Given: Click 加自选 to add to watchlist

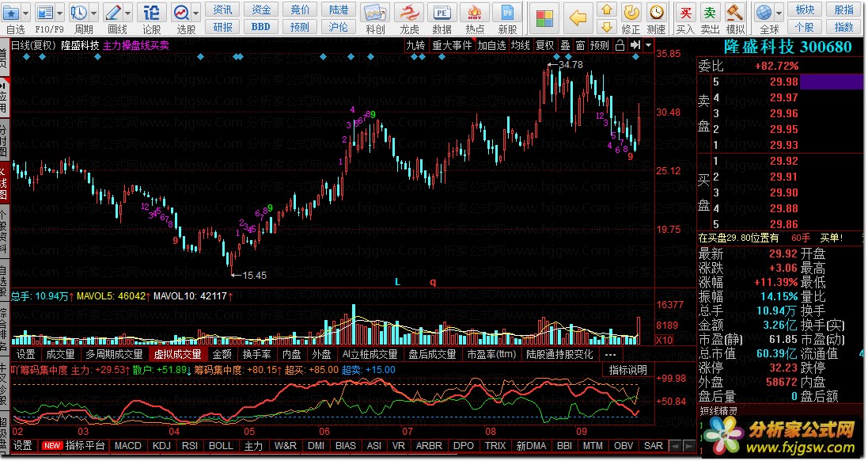Looking at the screenshot, I should 491,45.
